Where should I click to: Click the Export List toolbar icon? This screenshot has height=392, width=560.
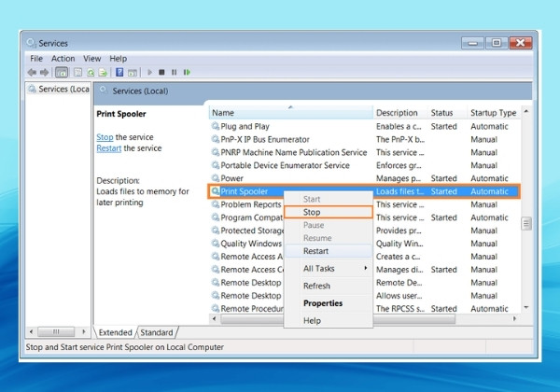pos(103,73)
